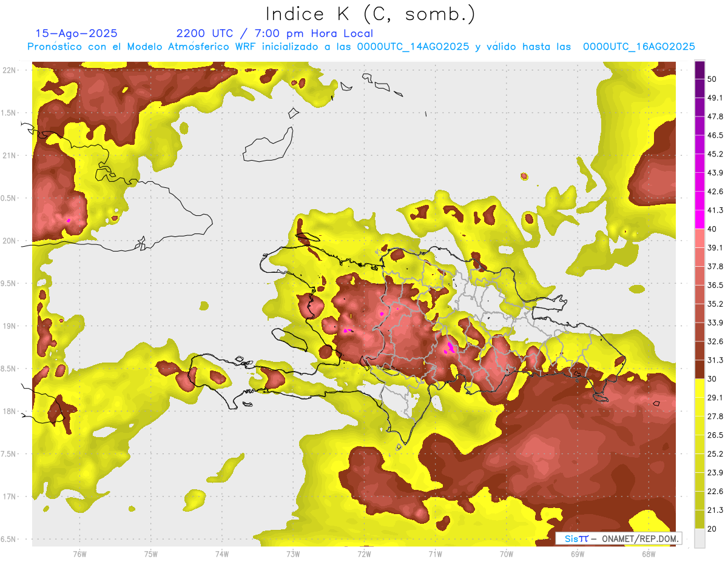Image resolution: width=728 pixels, height=562 pixels.
Task: Click the colorbar value "22.6"
Action: point(715,491)
